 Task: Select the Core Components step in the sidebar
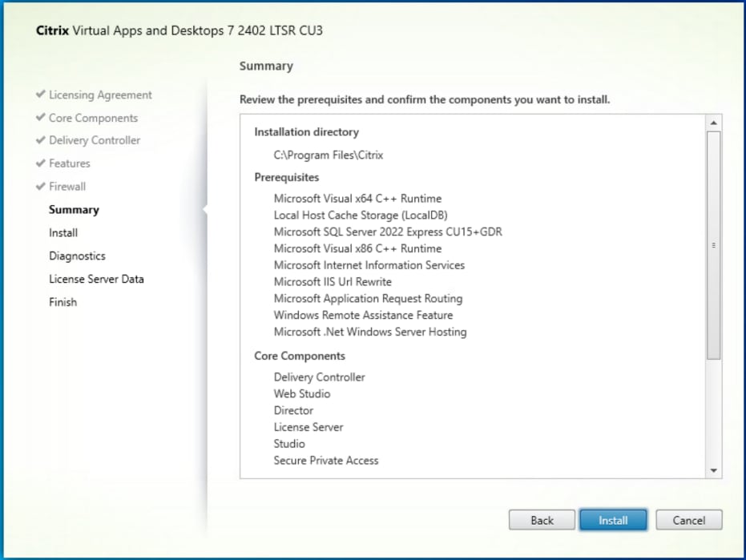coord(93,118)
